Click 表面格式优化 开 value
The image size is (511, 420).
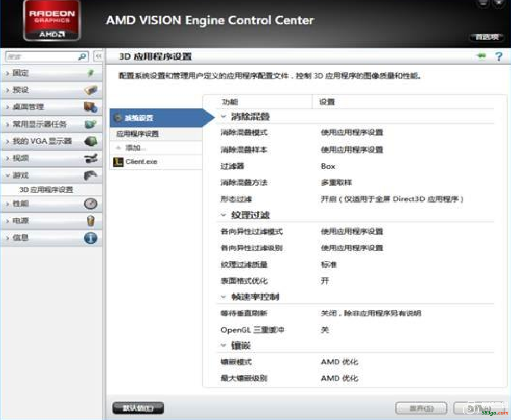point(325,281)
